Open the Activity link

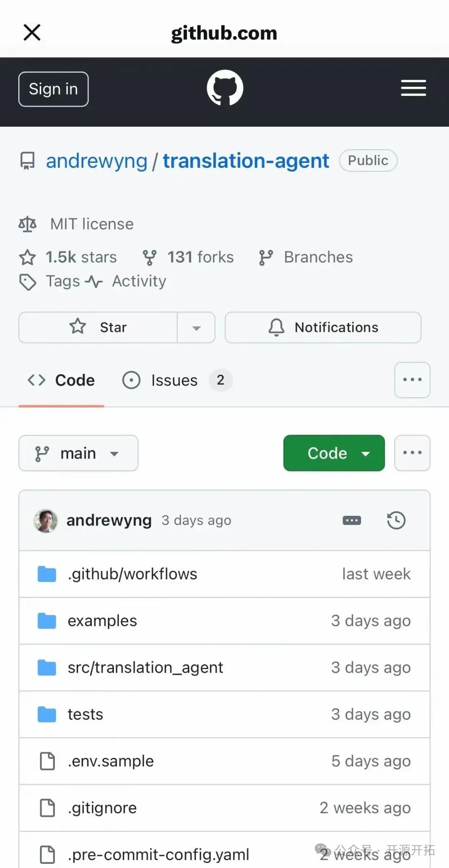pos(139,281)
